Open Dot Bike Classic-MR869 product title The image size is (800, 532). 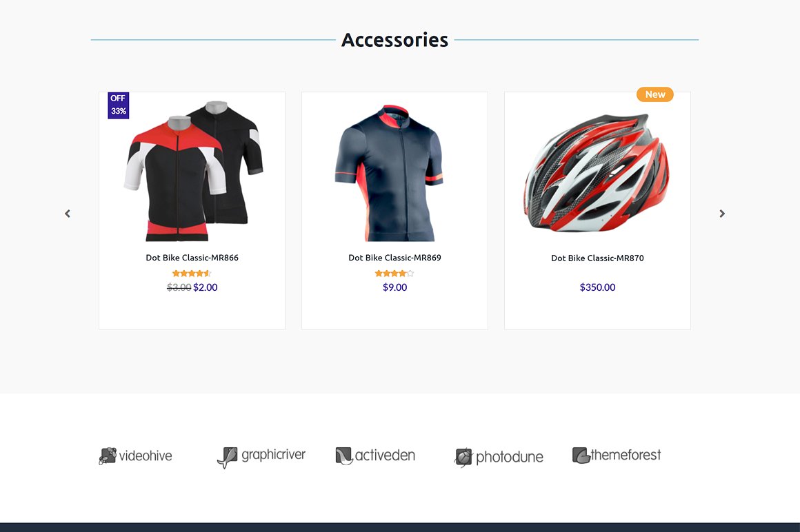tap(394, 258)
